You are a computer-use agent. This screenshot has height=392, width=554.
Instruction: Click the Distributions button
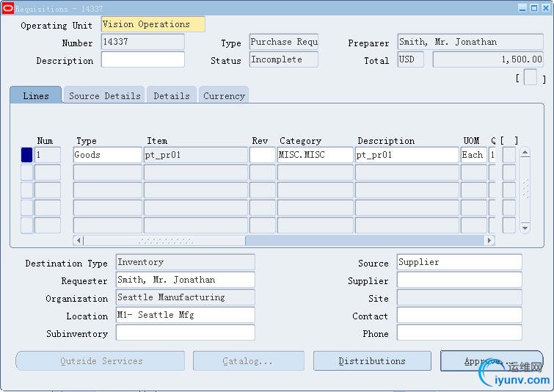tap(372, 361)
